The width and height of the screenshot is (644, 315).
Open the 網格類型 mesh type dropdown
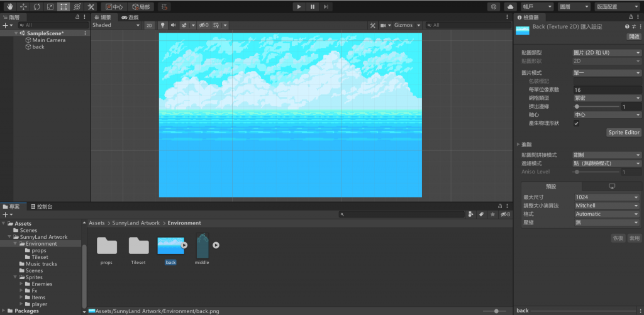607,98
